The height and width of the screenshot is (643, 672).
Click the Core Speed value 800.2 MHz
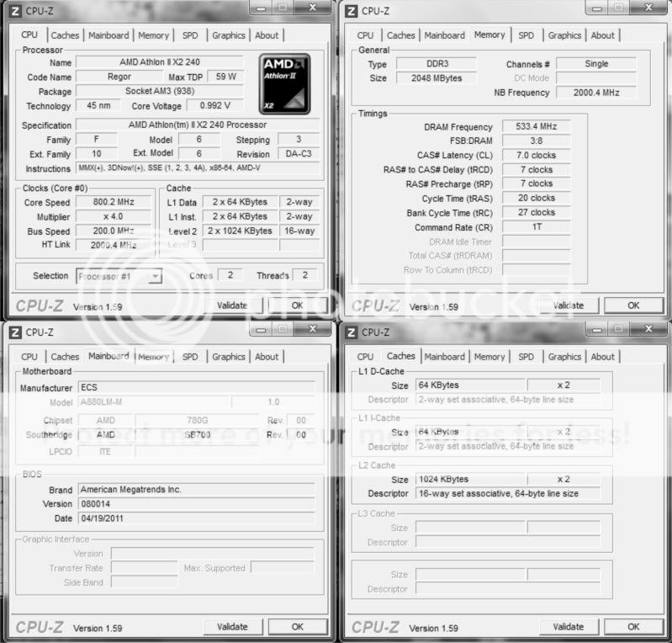click(x=114, y=202)
